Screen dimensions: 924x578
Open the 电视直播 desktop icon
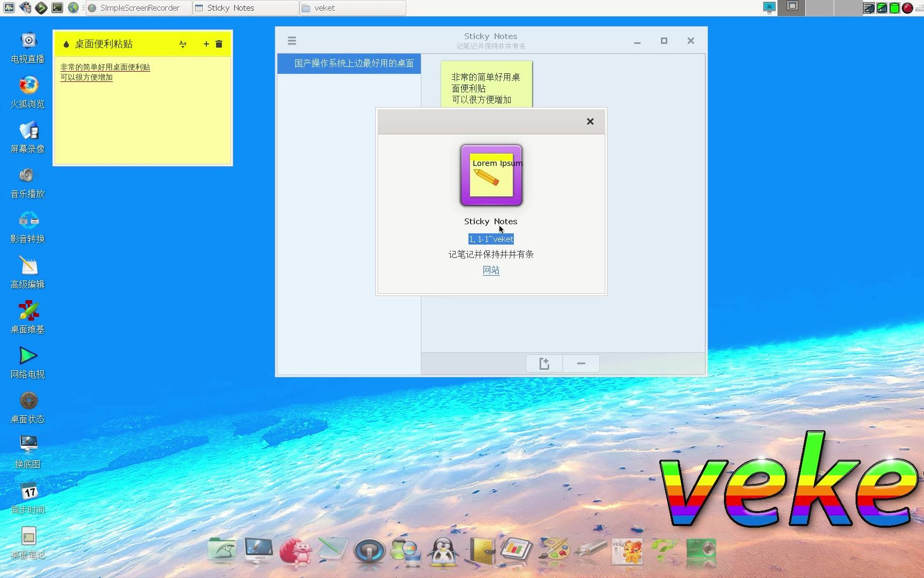tap(28, 47)
